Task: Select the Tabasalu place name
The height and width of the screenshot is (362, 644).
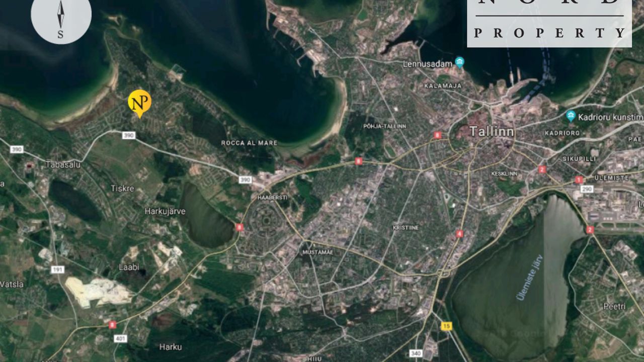Action: point(63,164)
